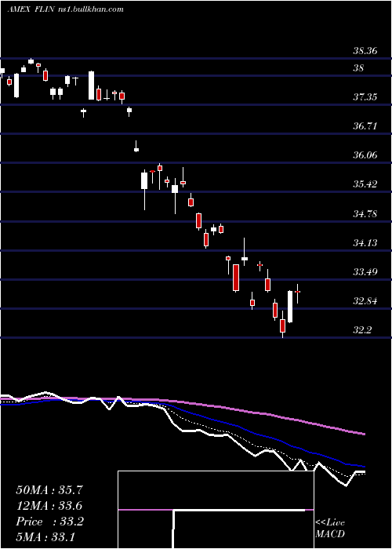This screenshot has height=549, width=392.
Task: Select the 33.49 price level label
Action: [x=365, y=271]
